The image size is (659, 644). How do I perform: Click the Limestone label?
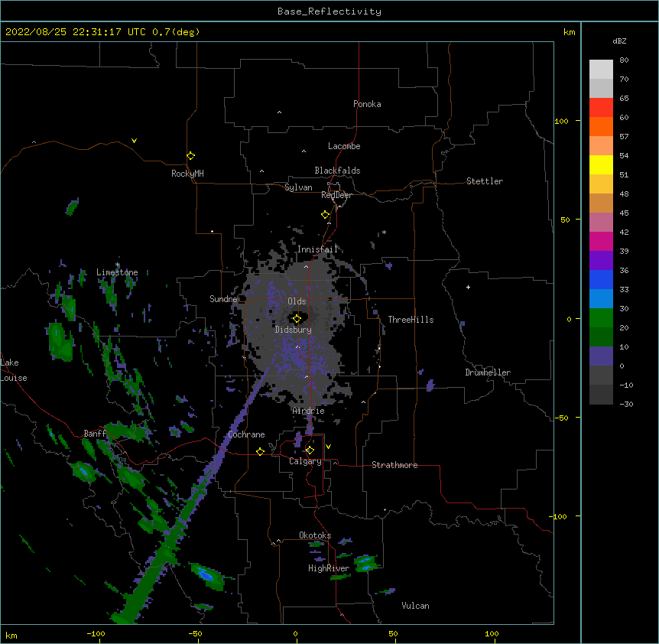pyautogui.click(x=117, y=272)
